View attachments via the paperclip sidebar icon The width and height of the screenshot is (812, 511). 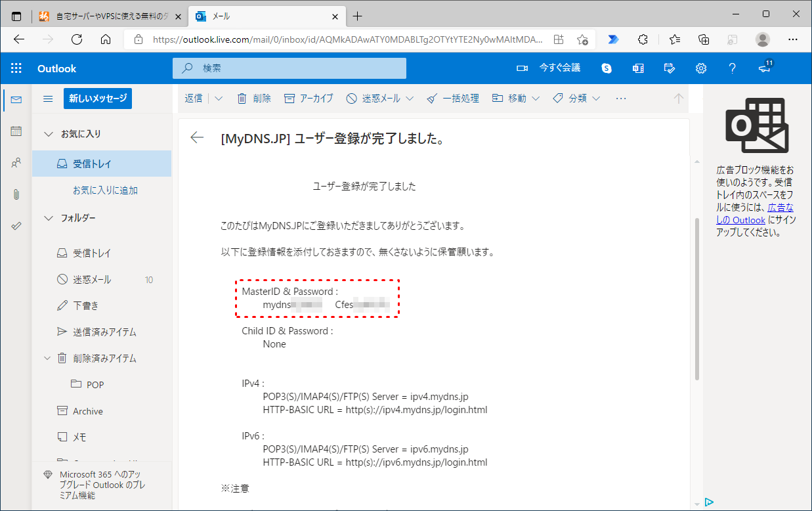16,194
